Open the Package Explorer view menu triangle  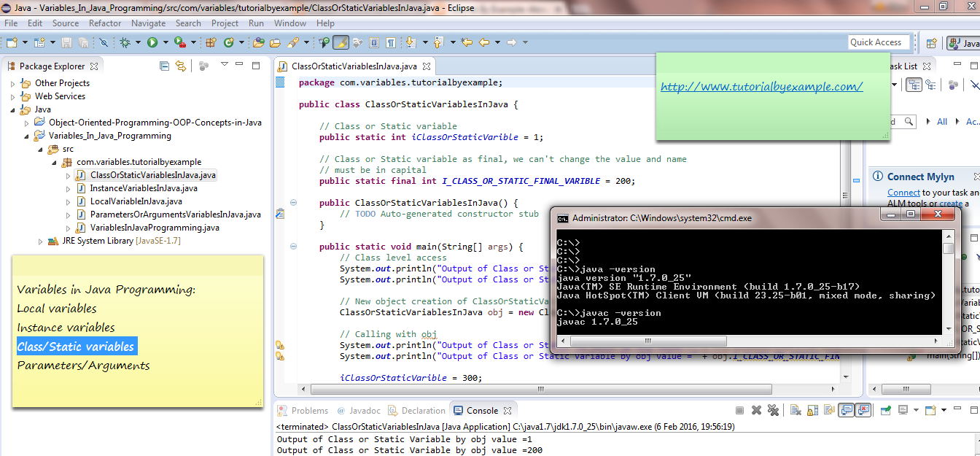point(224,66)
